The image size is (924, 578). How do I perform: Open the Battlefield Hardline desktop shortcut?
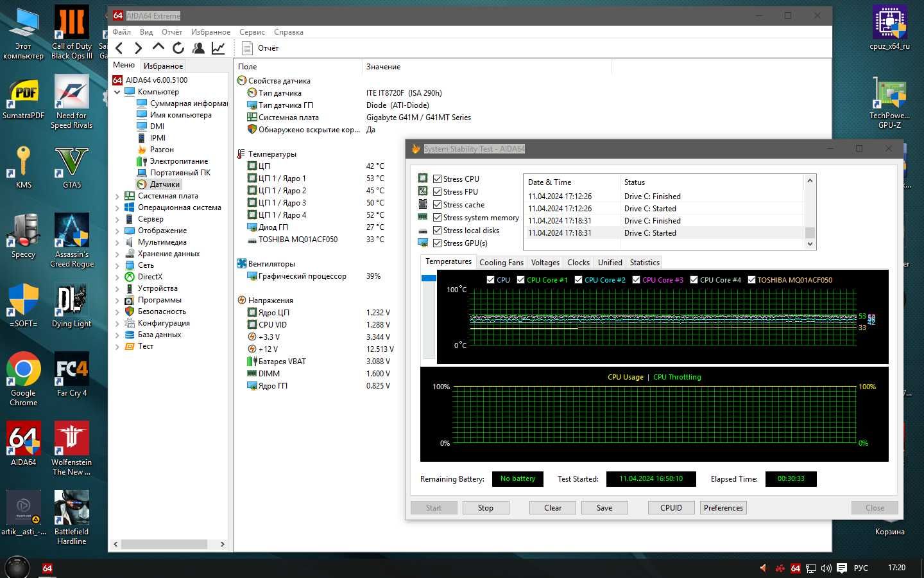[72, 518]
